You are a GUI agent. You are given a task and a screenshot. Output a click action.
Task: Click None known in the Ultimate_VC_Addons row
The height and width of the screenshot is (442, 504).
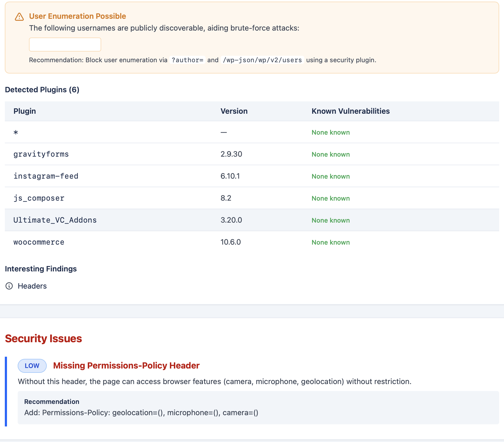click(331, 220)
